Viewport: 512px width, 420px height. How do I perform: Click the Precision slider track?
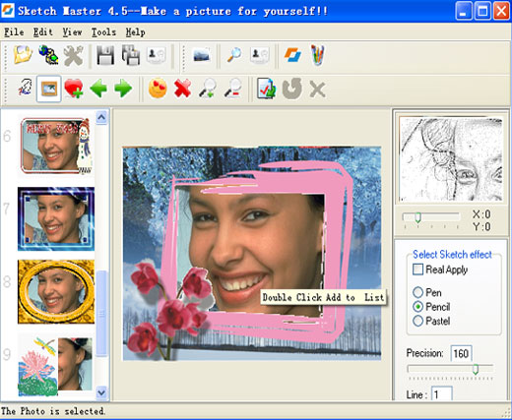point(450,369)
